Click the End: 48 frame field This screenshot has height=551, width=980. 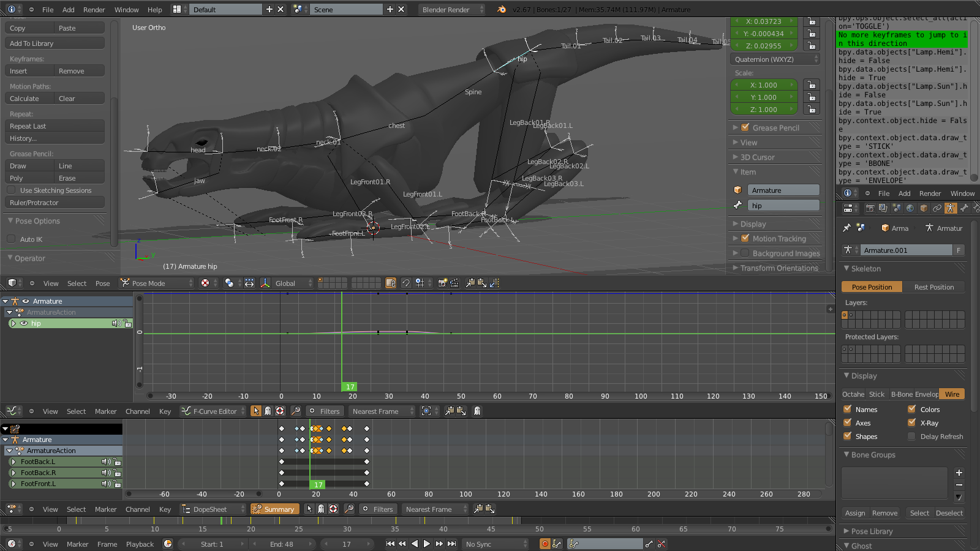[x=282, y=544]
